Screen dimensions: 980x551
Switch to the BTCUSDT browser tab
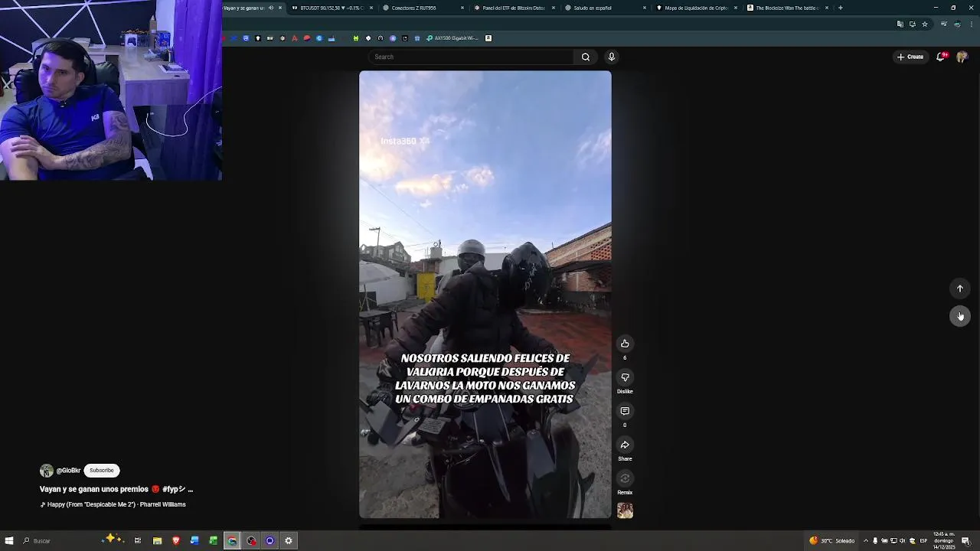331,8
